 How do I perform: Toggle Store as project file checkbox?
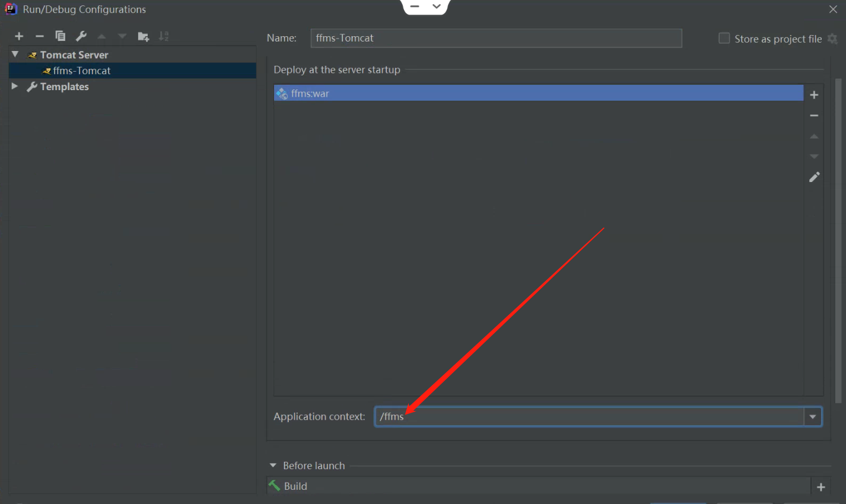[x=724, y=39]
